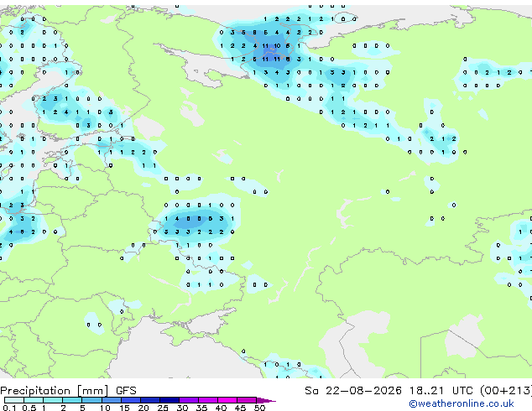Viewport: 532px width, 411px height.
Task: Click the '35' legend scale label
Action: pyautogui.click(x=201, y=408)
